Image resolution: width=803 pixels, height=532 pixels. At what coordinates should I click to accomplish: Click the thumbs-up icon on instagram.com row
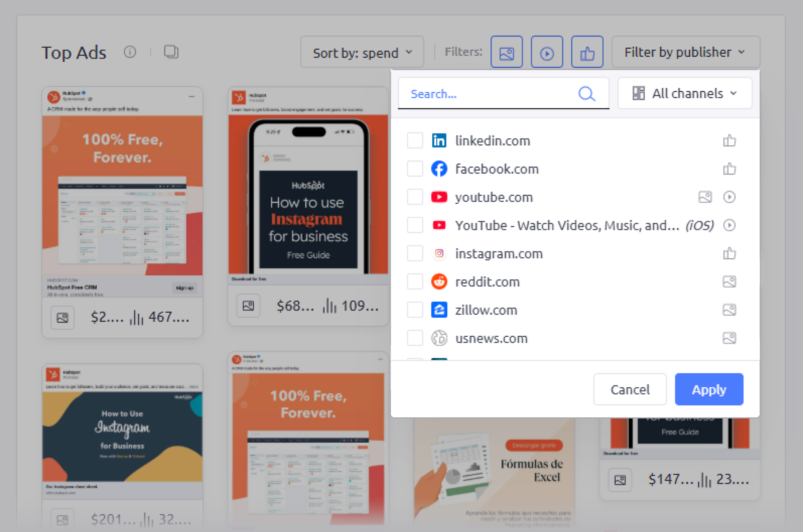click(729, 253)
